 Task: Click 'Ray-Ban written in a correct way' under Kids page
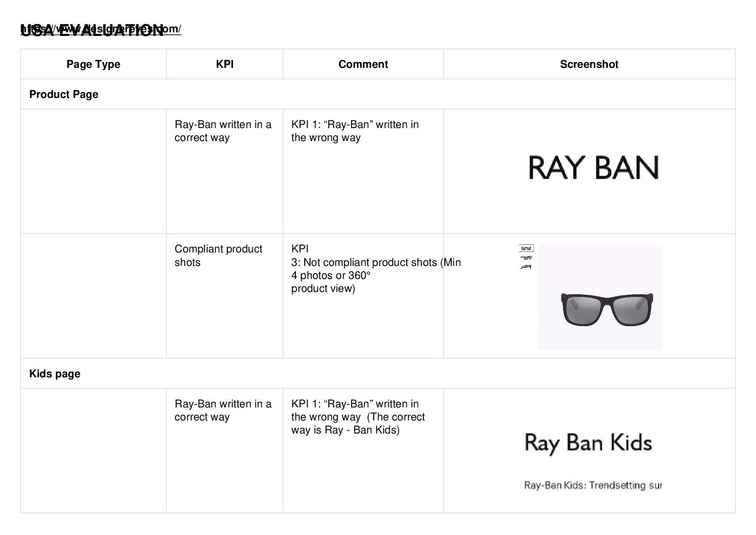223,411
